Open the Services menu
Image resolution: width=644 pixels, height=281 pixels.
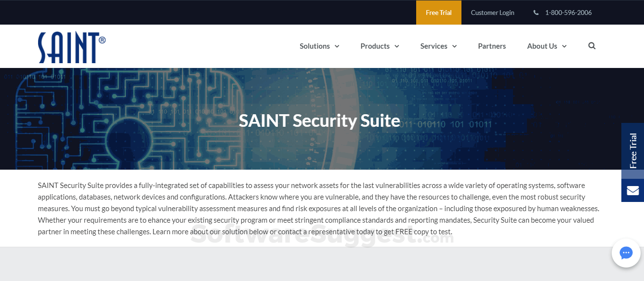(434, 46)
